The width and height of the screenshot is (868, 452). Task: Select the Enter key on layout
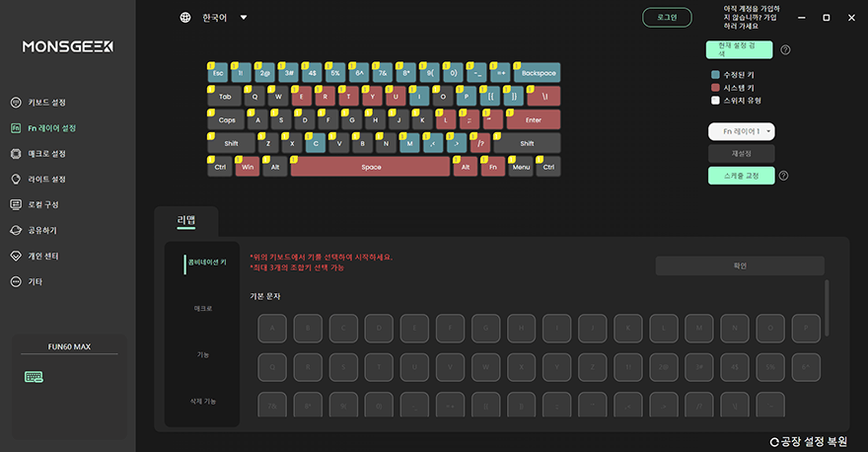(x=533, y=119)
